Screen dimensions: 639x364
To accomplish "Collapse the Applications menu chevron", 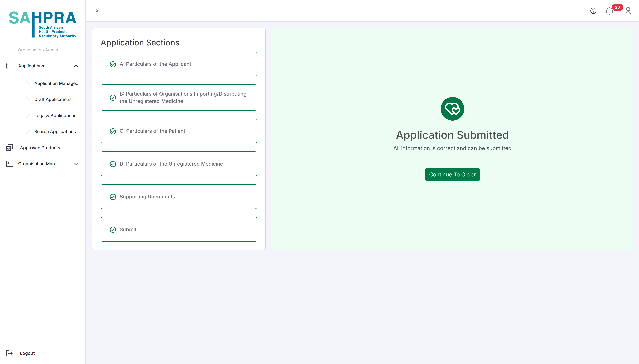I will (76, 66).
